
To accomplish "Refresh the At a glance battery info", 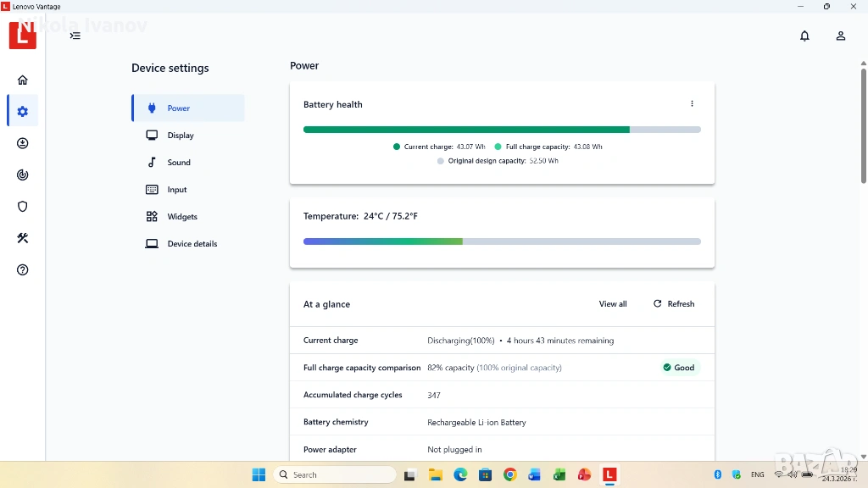I will coord(674,304).
